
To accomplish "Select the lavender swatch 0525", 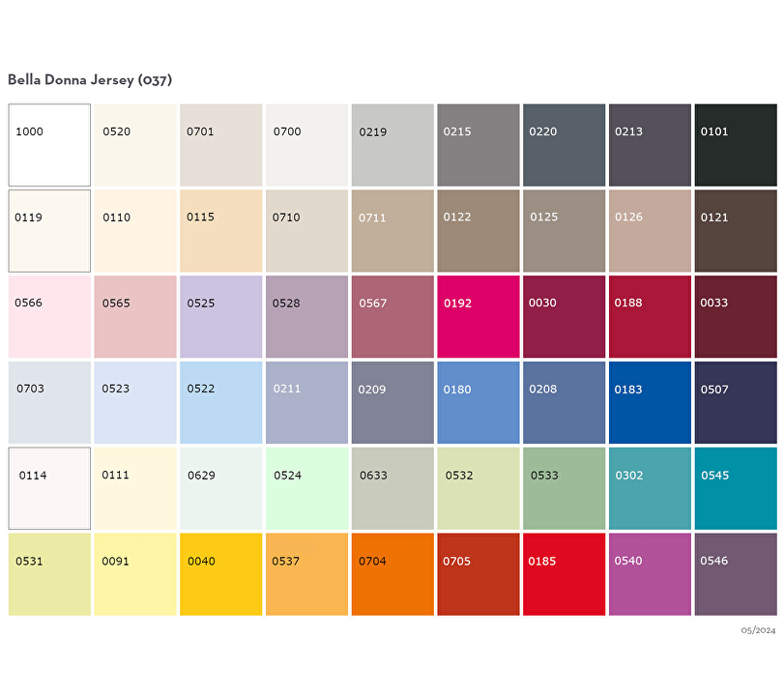I will (x=220, y=317).
